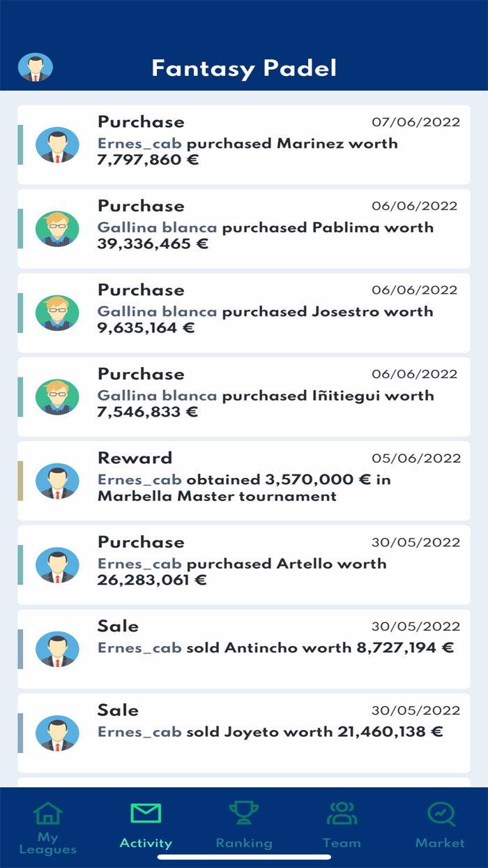Viewport: 488px width, 868px height.
Task: Open Gallina blanca link in Pablima purchase
Action: 157,227
